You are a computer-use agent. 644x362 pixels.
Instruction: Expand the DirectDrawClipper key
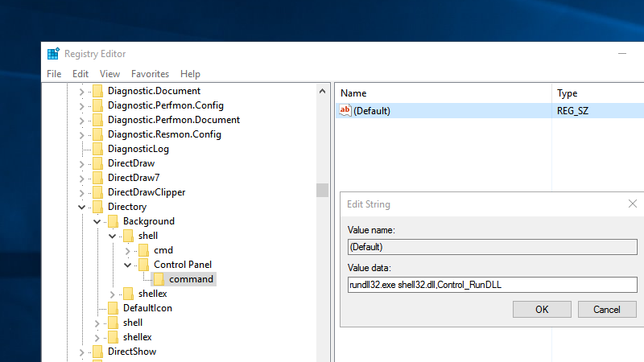tap(82, 193)
